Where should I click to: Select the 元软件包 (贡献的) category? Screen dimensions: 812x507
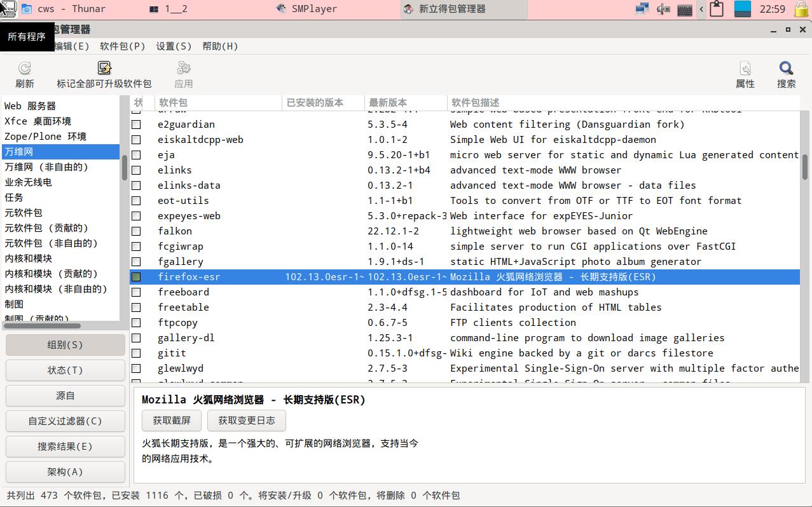click(60, 228)
